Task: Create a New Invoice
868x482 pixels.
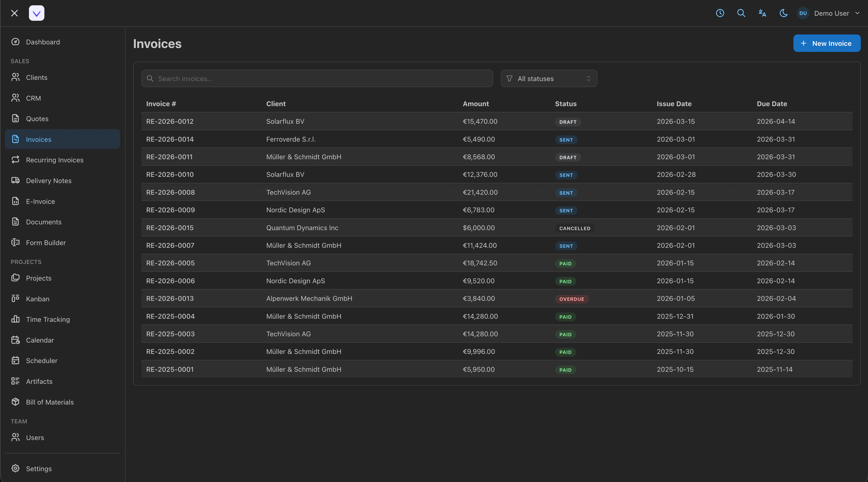Action: pos(827,43)
